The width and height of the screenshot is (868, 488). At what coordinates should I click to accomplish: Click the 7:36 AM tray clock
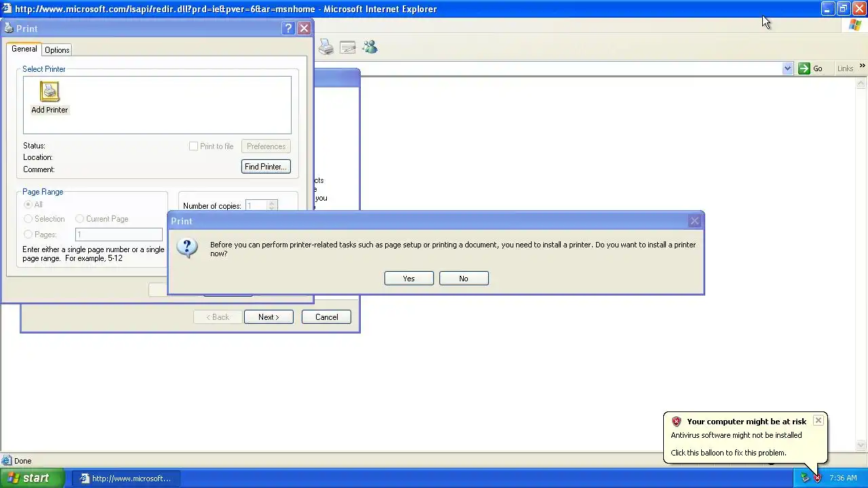click(x=843, y=478)
